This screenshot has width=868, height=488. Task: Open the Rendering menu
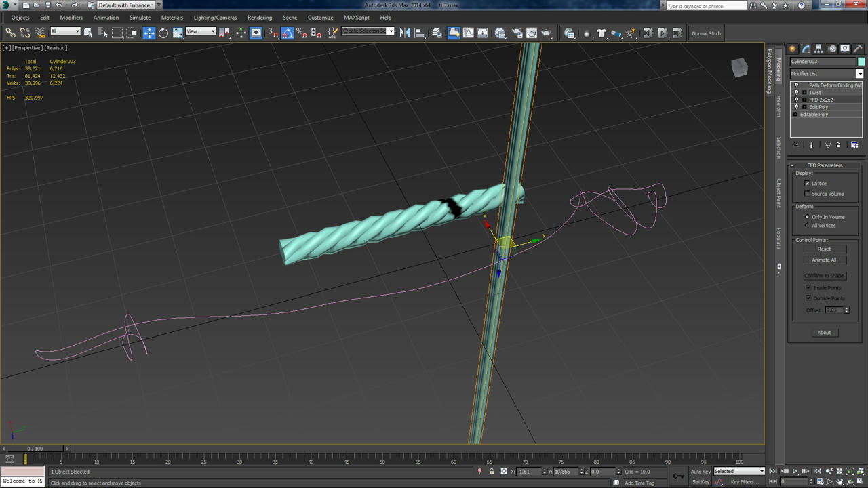[x=260, y=18]
